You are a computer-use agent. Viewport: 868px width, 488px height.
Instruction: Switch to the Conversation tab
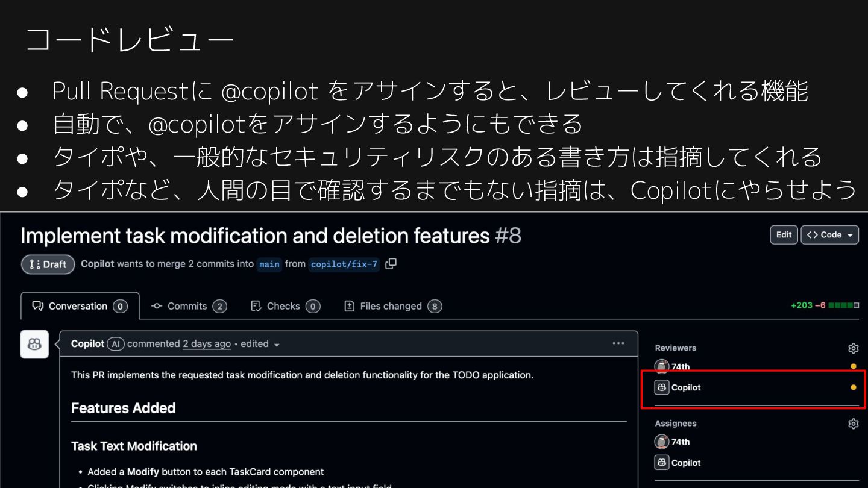[80, 306]
